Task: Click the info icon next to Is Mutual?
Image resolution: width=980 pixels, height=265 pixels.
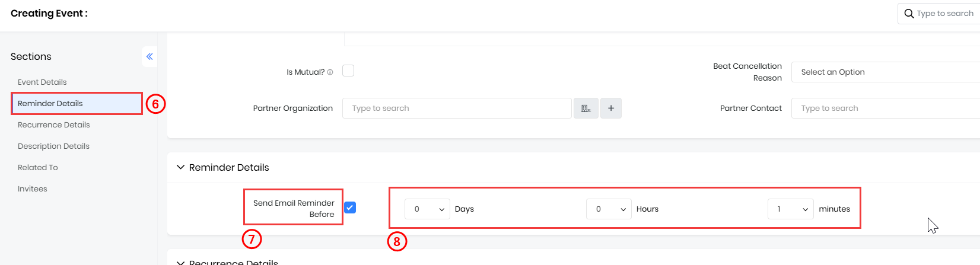Action: click(330, 72)
